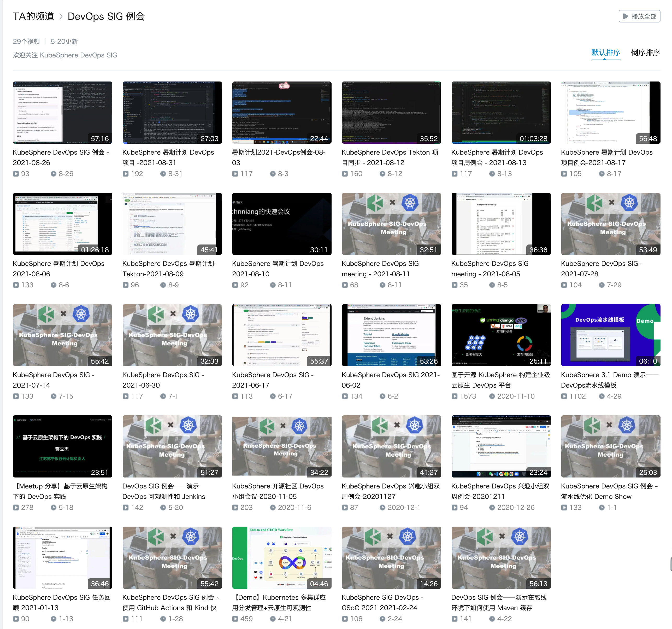This screenshot has height=629, width=672.
Task: Open video thumbnail with duration 23:24
Action: [501, 446]
